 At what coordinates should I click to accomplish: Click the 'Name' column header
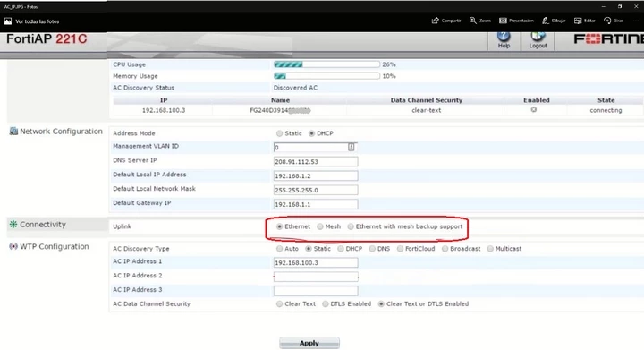(x=280, y=100)
